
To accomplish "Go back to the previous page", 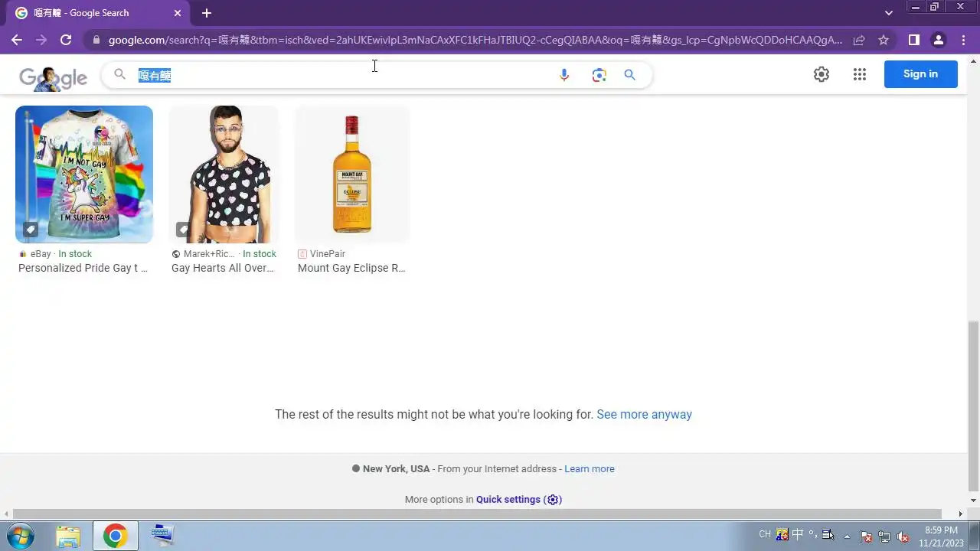I will point(17,40).
